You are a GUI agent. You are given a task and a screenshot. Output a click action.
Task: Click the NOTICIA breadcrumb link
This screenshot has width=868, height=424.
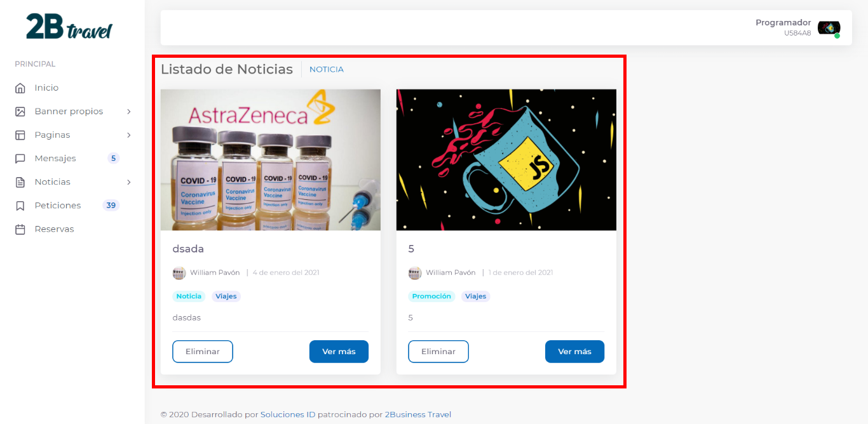(327, 70)
